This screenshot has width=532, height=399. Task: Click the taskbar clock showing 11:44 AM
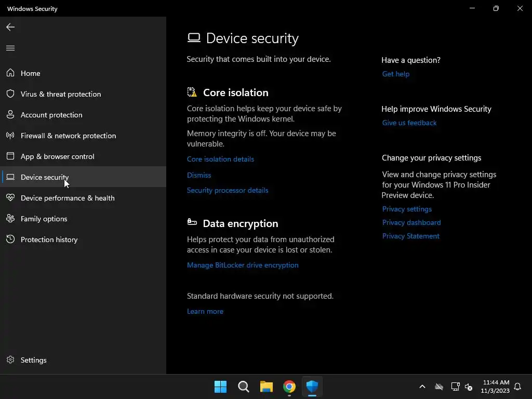coord(495,387)
